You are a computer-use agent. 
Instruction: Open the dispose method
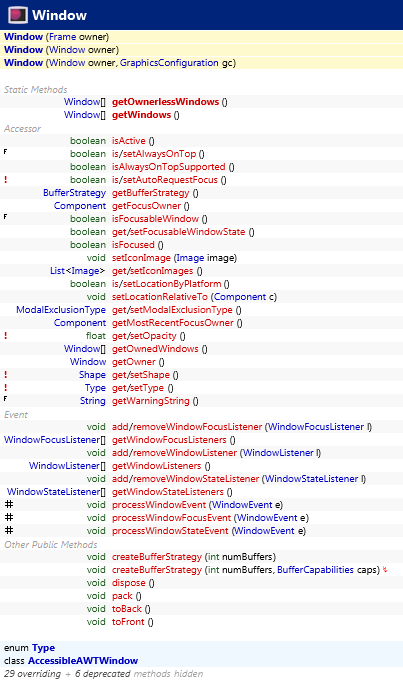coord(128,583)
